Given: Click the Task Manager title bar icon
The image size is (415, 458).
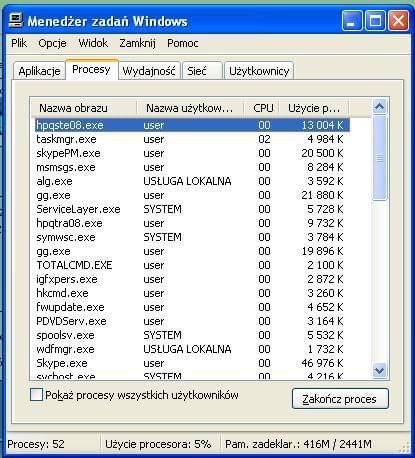Looking at the screenshot, I should (15, 20).
